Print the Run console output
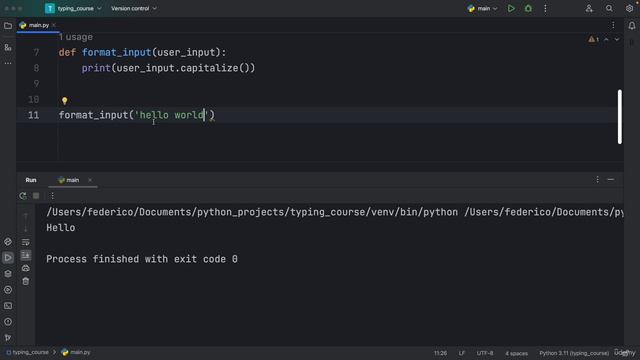This screenshot has width=640, height=360. pyautogui.click(x=26, y=268)
